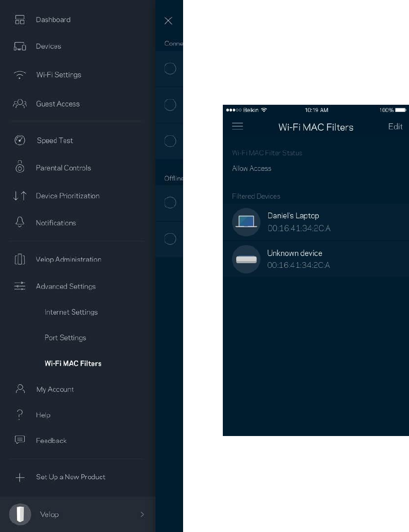Select Wi-Fi MAC Filters submenu item

pos(73,363)
